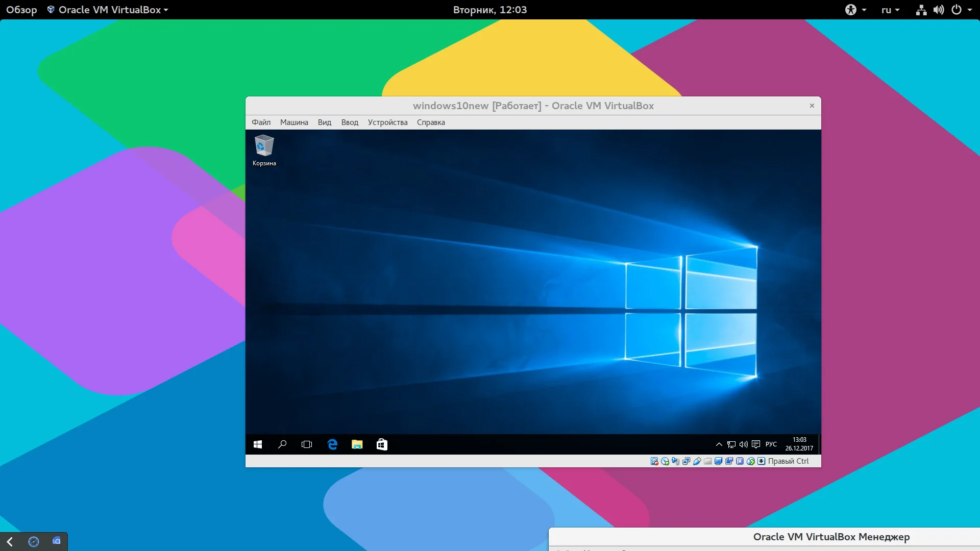Click the mouse integration status icon

(751, 461)
